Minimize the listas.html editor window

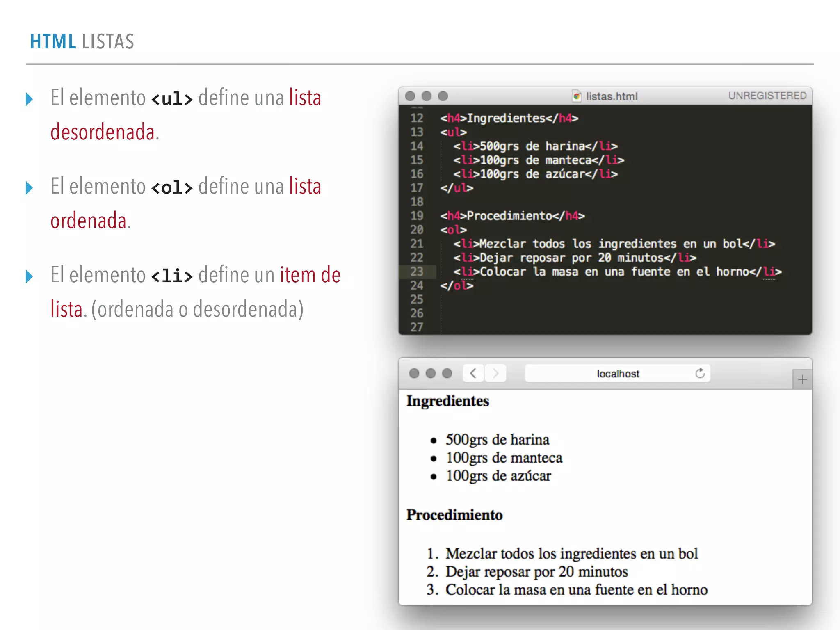(x=427, y=96)
